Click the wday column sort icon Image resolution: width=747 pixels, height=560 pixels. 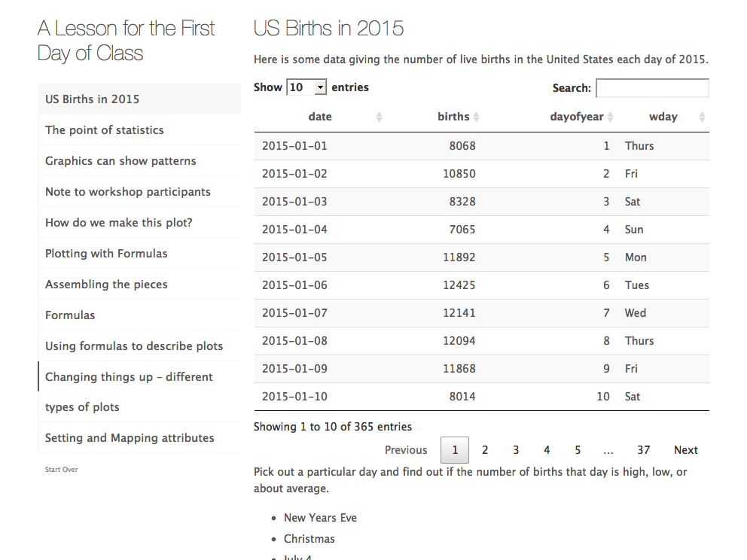point(702,117)
